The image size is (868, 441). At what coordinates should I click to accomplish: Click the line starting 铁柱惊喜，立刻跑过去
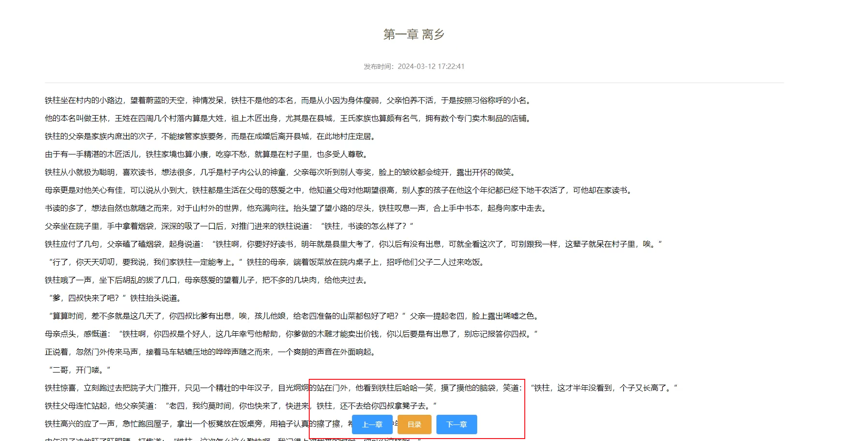click(361, 388)
